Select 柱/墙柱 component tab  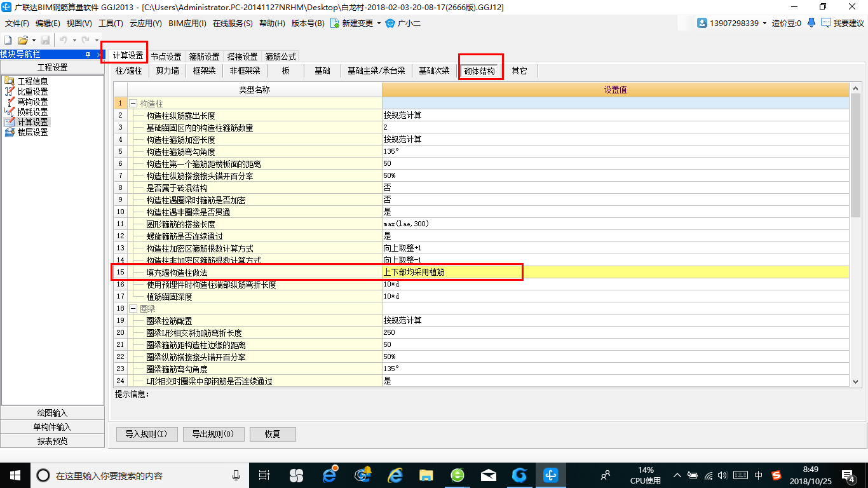[128, 71]
